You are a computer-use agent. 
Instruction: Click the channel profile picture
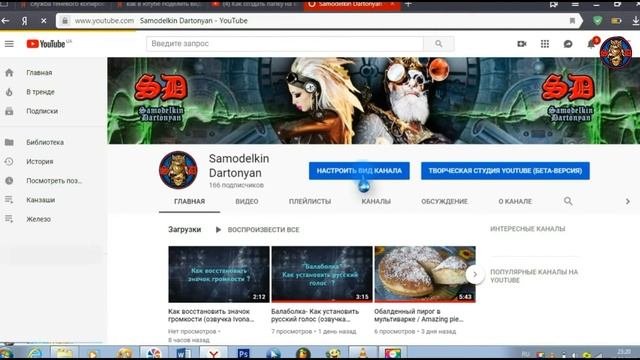tap(178, 170)
